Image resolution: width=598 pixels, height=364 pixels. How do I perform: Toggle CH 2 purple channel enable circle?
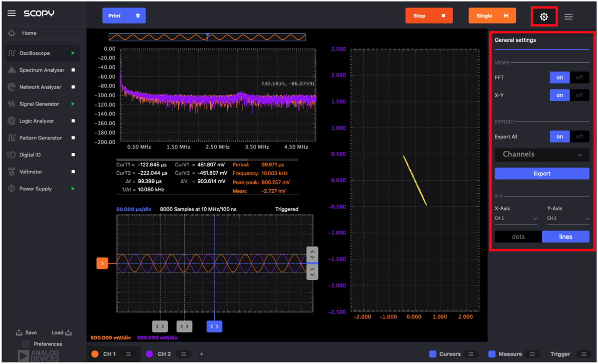coord(149,355)
